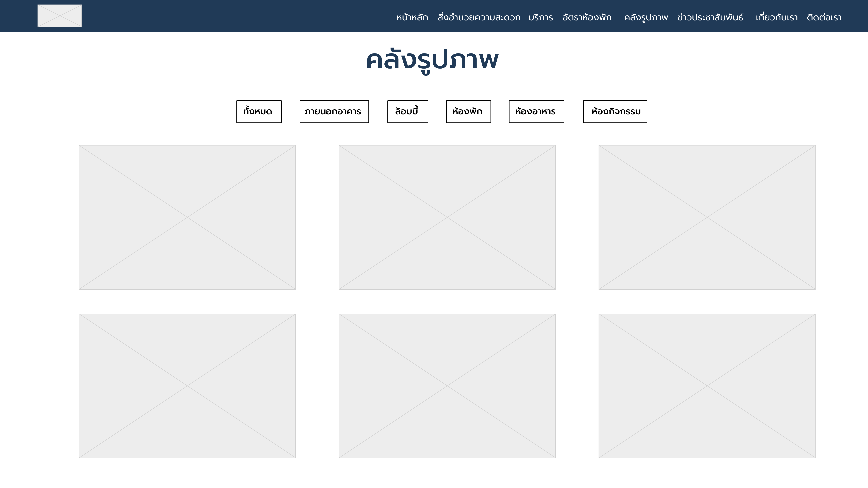Viewport: 868px width, 488px height.
Task: Choose the ห้องพัก gallery filter
Action: (x=468, y=111)
